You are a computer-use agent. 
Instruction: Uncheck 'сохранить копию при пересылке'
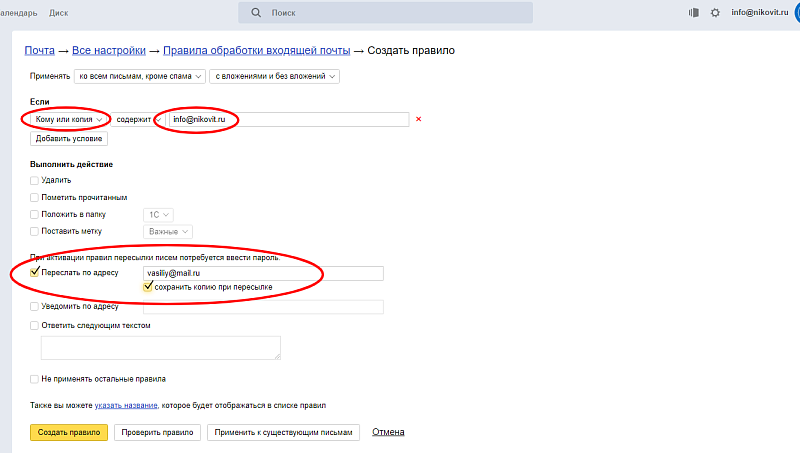(x=149, y=287)
